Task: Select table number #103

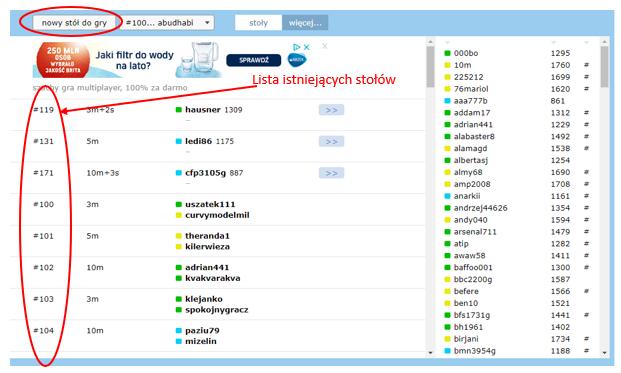Action: (44, 299)
